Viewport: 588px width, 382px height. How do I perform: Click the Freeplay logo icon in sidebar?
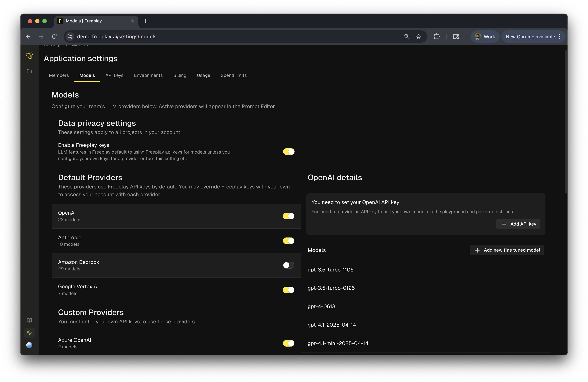[29, 55]
